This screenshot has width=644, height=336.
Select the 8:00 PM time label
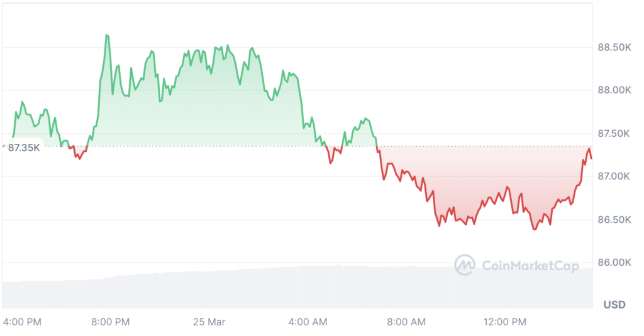[x=111, y=322]
